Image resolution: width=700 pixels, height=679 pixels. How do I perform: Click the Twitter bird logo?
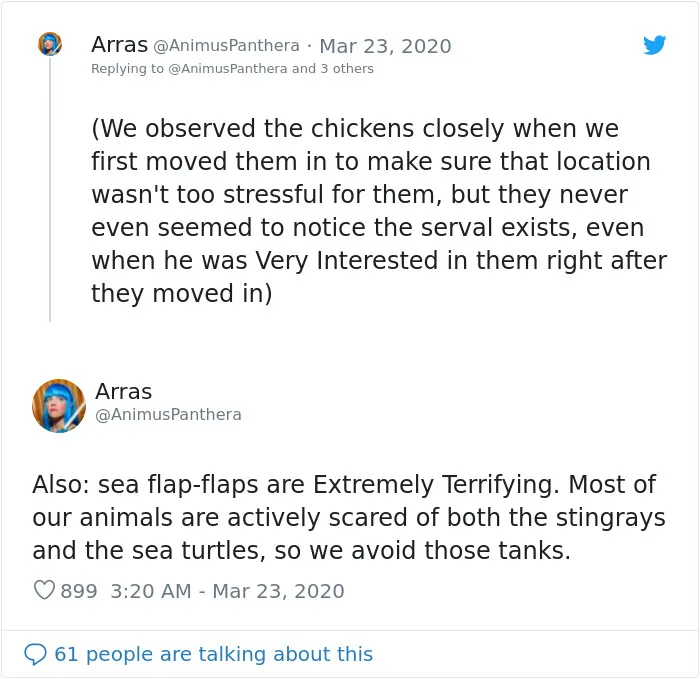(654, 45)
